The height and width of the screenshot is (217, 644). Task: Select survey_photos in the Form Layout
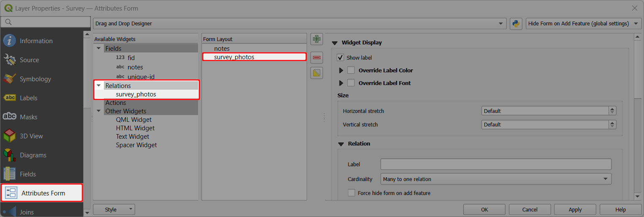pyautogui.click(x=234, y=57)
